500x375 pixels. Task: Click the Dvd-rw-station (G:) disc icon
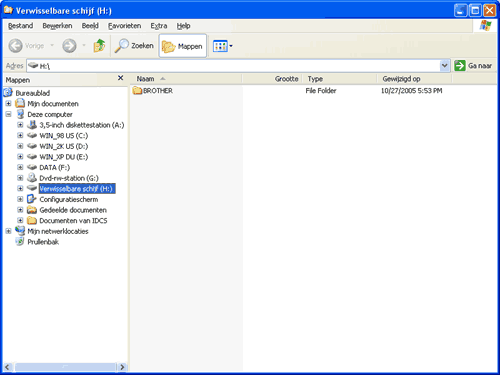click(x=32, y=178)
